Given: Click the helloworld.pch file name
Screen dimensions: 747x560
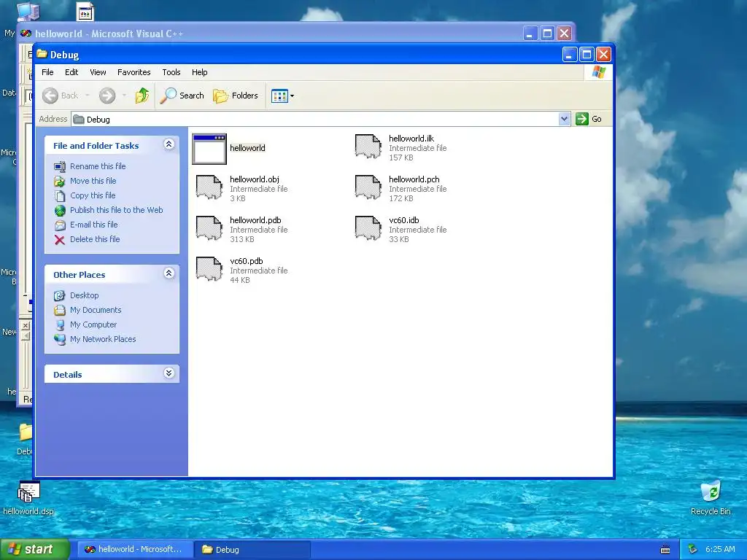Looking at the screenshot, I should point(414,179).
